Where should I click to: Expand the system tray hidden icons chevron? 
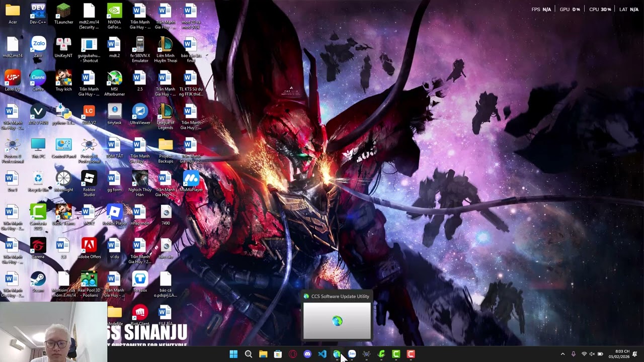coord(562,354)
